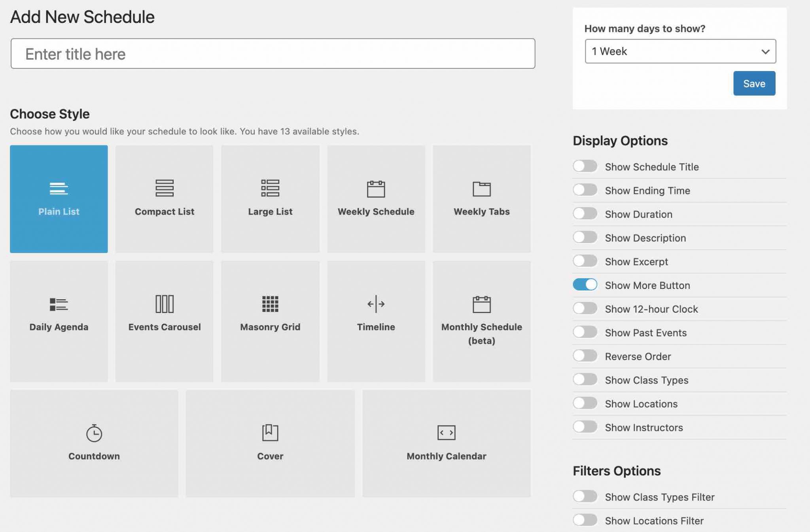This screenshot has height=532, width=810.
Task: Select the Events Carousel columns icon
Action: [164, 304]
